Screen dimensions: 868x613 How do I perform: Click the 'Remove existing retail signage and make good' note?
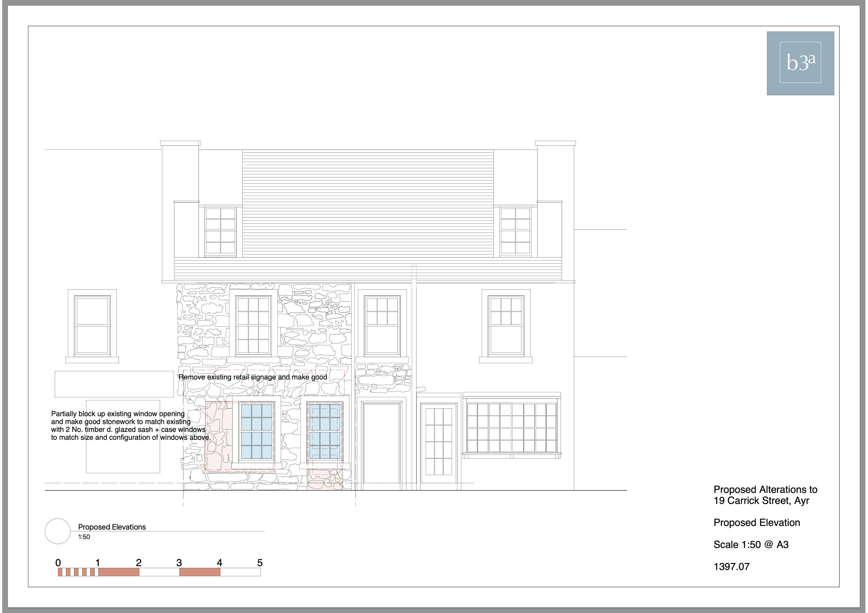[x=253, y=377]
